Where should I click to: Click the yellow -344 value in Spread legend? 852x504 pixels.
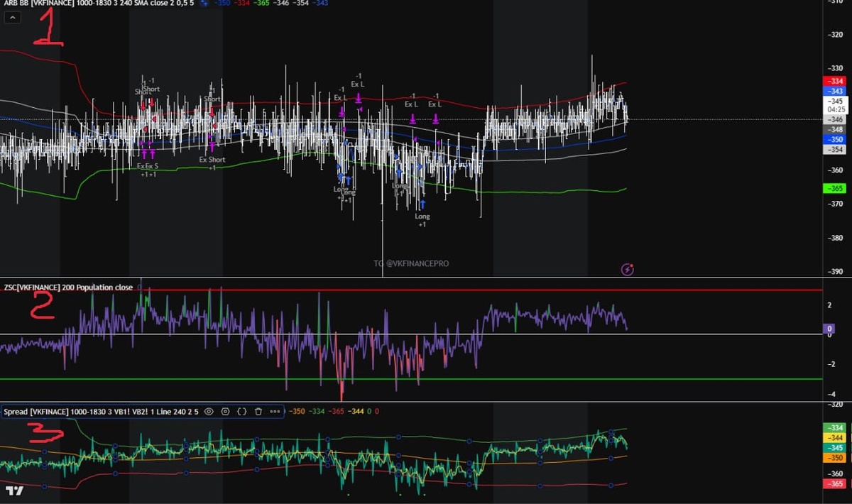coord(355,412)
